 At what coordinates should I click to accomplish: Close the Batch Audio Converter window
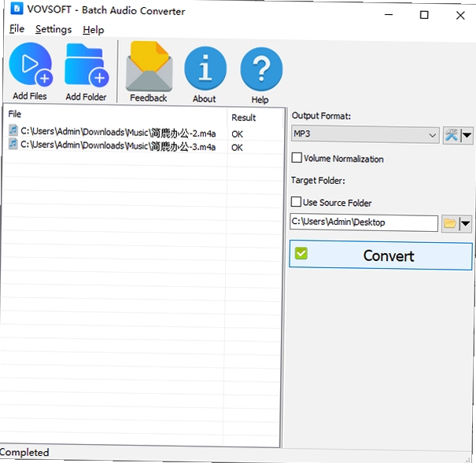pos(460,16)
